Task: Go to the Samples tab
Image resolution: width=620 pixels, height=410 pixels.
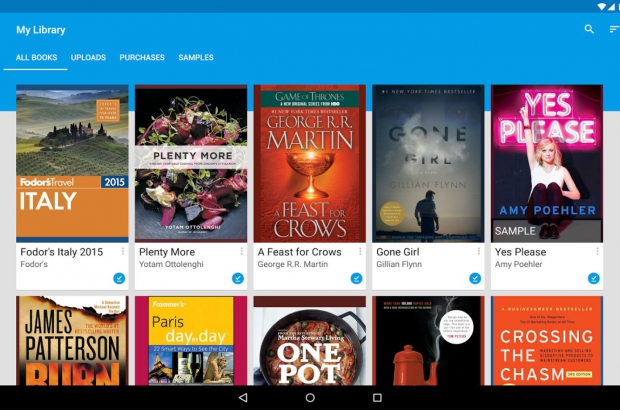Action: (x=196, y=58)
